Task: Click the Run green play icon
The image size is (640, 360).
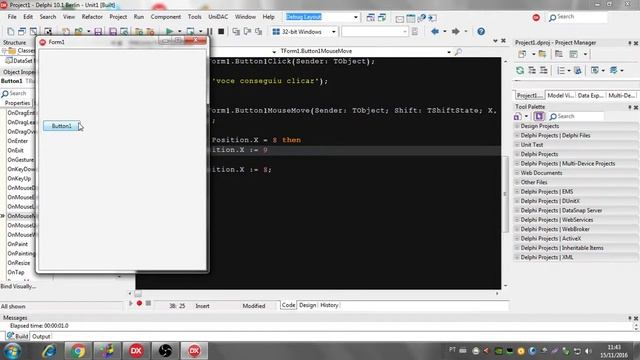Action: point(169,31)
